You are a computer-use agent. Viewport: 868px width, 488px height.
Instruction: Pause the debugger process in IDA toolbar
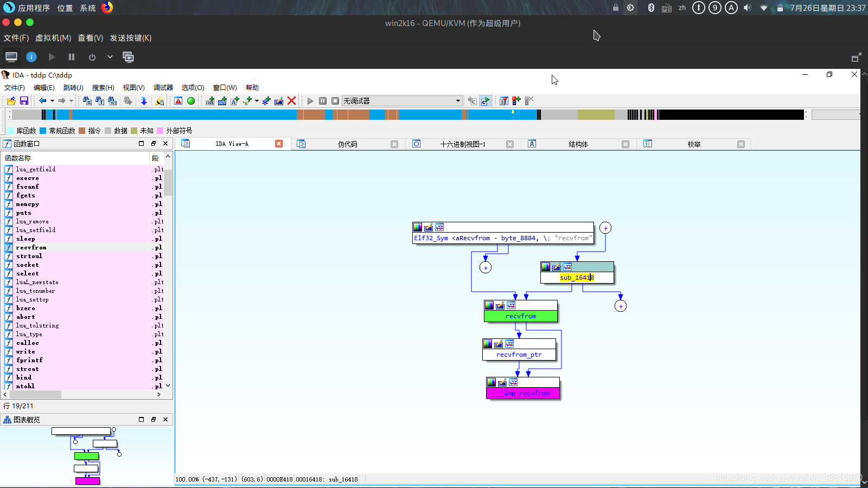tap(323, 101)
